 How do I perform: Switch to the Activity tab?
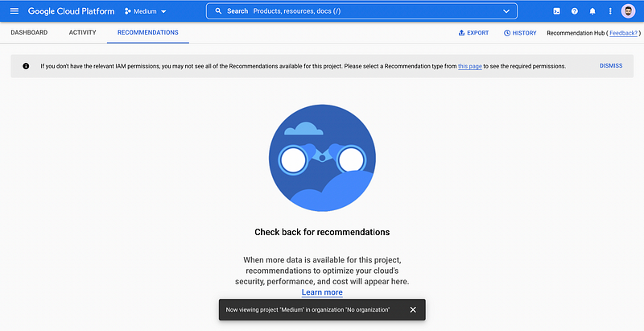pos(83,32)
